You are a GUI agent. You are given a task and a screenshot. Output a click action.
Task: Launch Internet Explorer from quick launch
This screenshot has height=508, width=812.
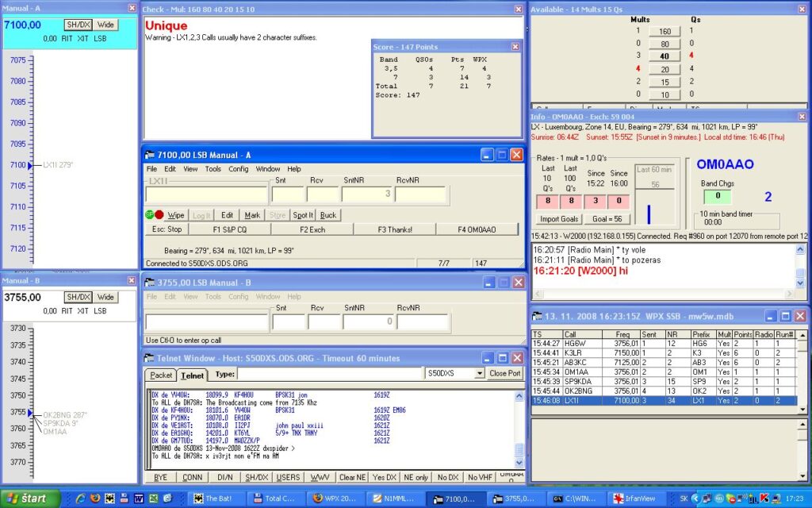coord(80,498)
